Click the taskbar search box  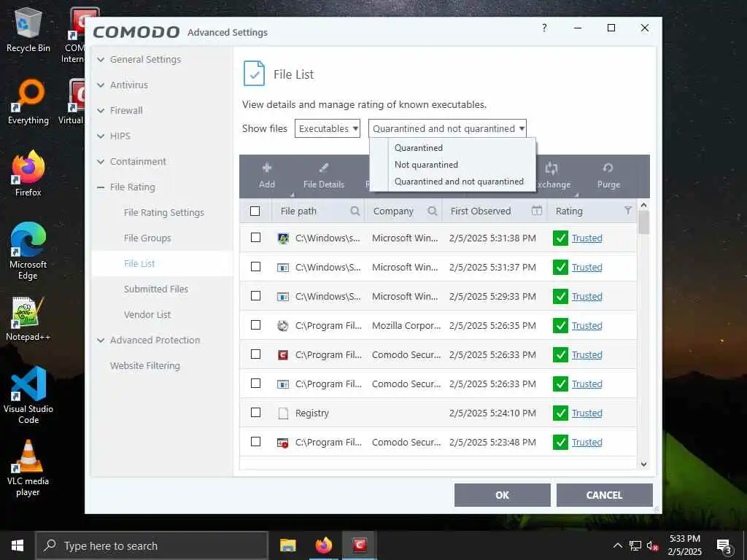[x=152, y=545]
